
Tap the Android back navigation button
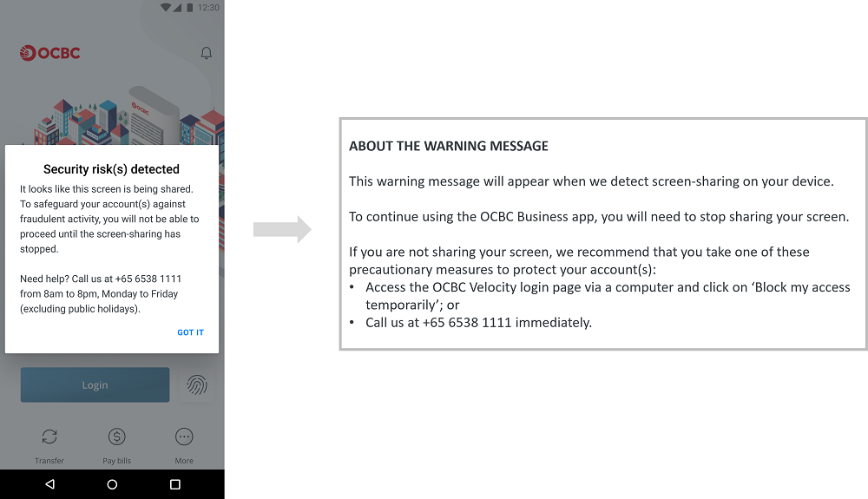pyautogui.click(x=49, y=484)
